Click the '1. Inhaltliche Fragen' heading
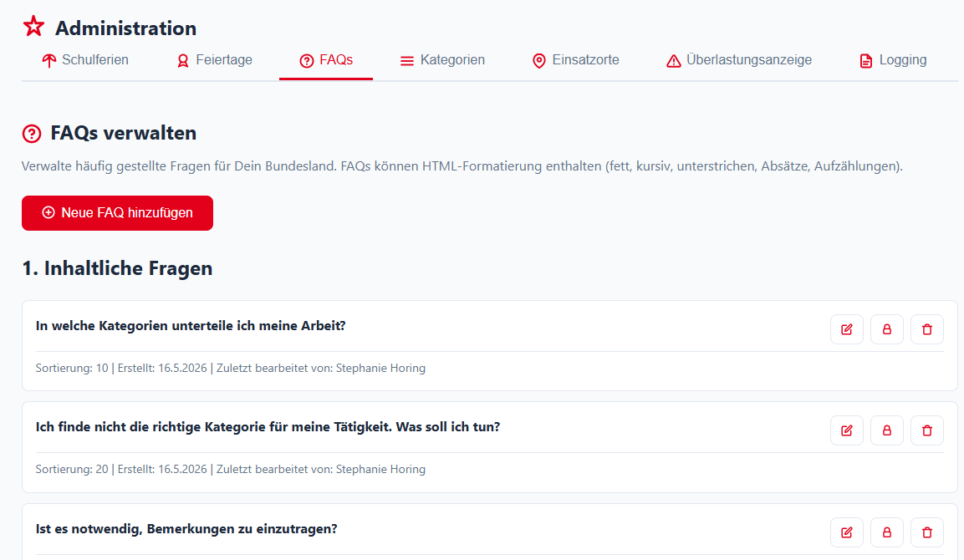The width and height of the screenshot is (964, 560). click(x=117, y=268)
